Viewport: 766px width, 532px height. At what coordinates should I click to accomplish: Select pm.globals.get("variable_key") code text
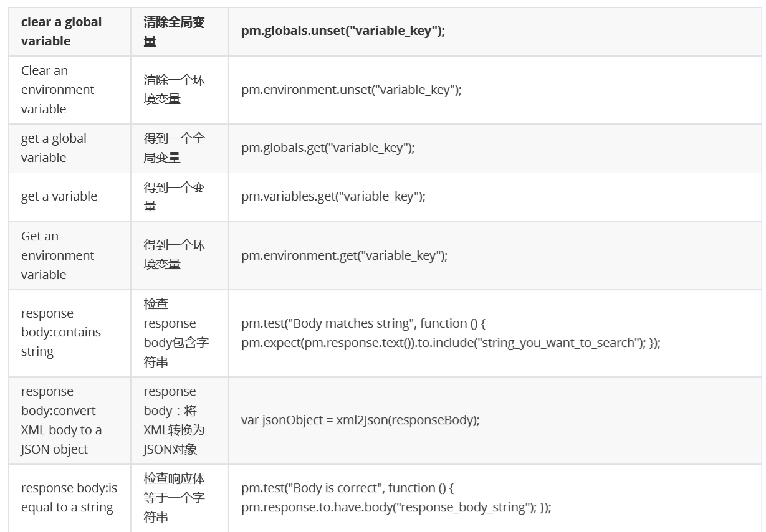click(328, 148)
